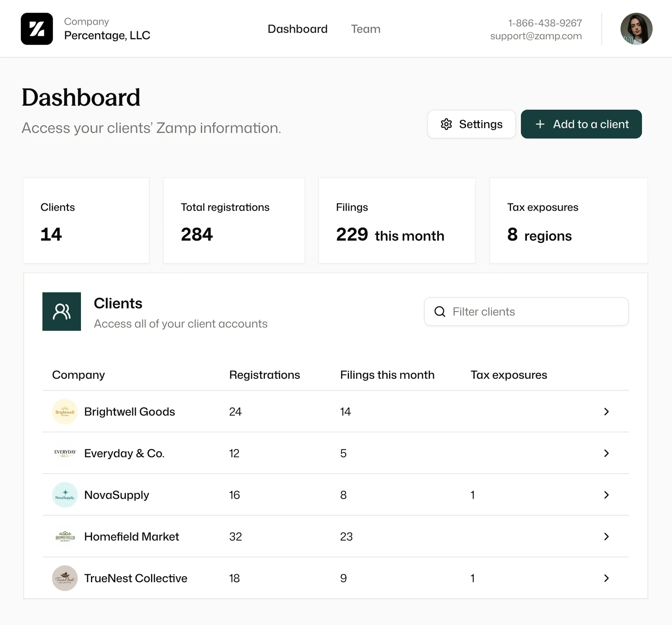Screen dimensions: 672x625
Task: Open the user profile avatar
Action: 636,29
